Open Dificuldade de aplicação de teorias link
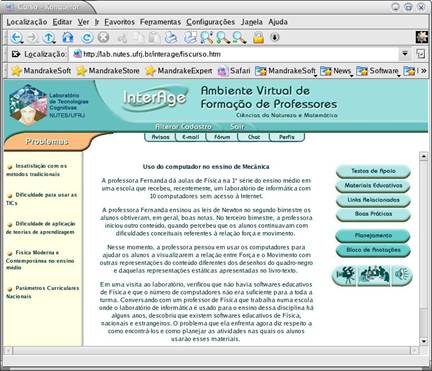 41,228
